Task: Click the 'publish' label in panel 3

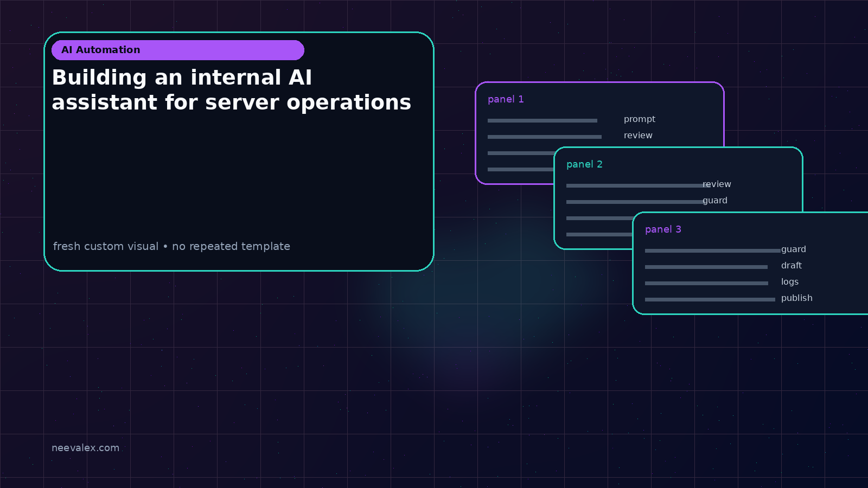Action: tap(797, 298)
